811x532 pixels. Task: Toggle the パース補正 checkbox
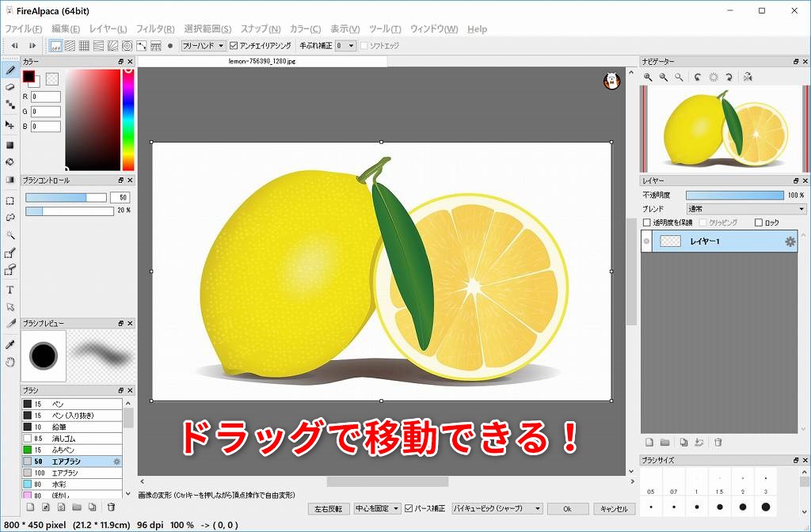pos(409,509)
